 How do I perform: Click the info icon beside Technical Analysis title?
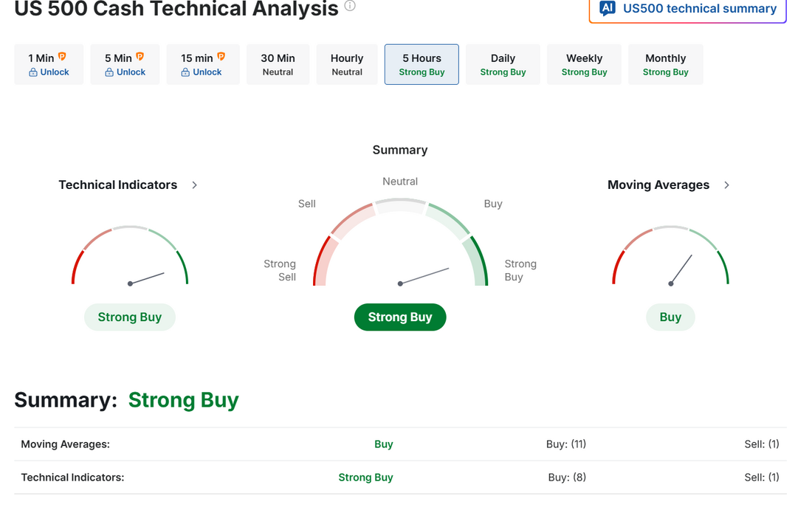pos(350,6)
